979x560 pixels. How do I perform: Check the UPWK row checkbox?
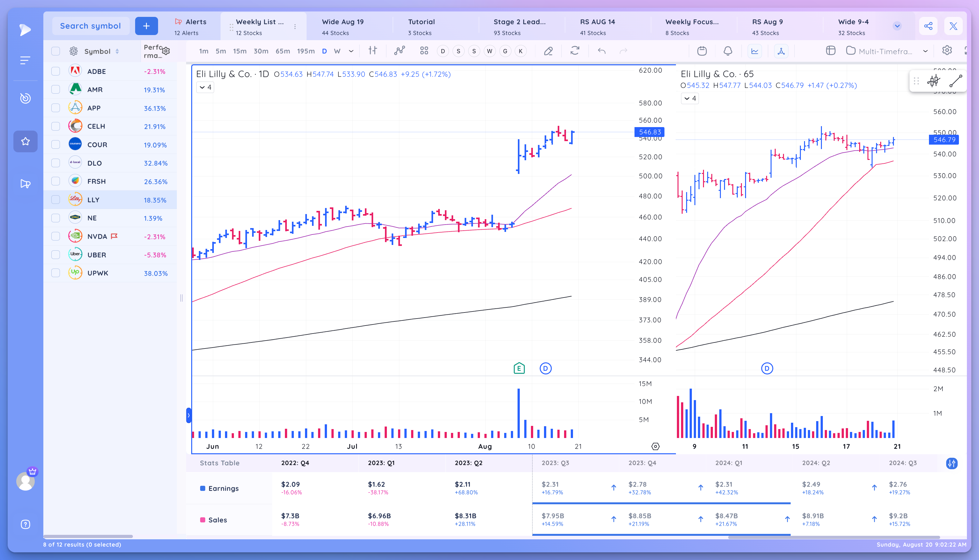pos(56,273)
